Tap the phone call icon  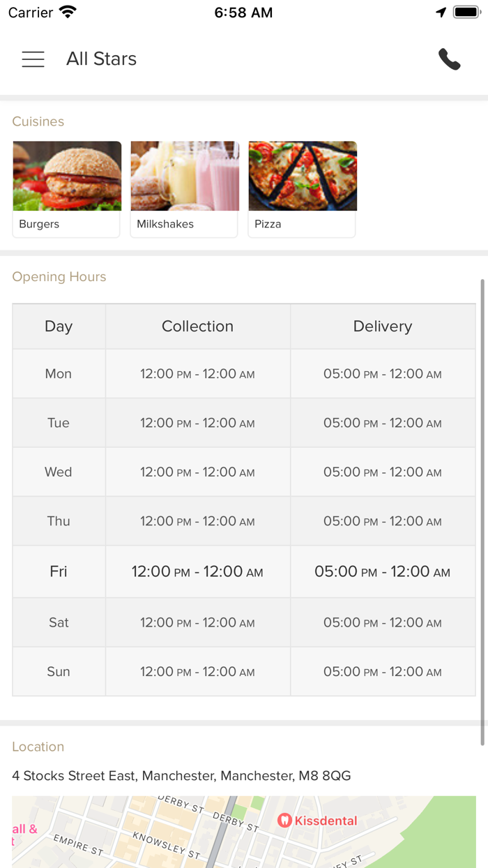(449, 59)
